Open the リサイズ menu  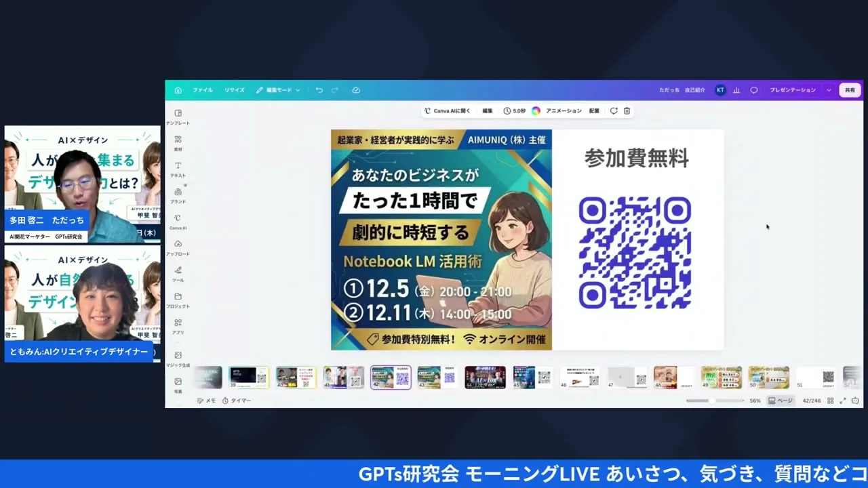click(235, 90)
